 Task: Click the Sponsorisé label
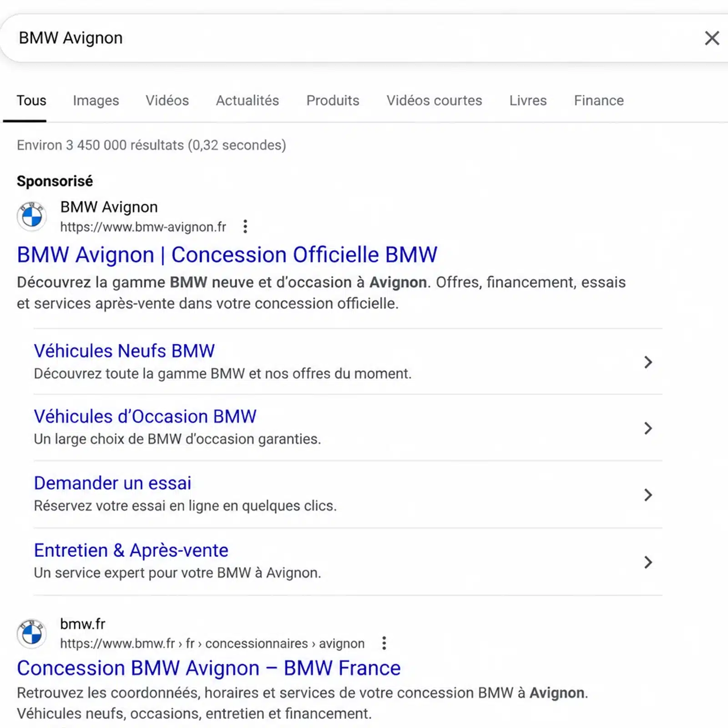(55, 181)
